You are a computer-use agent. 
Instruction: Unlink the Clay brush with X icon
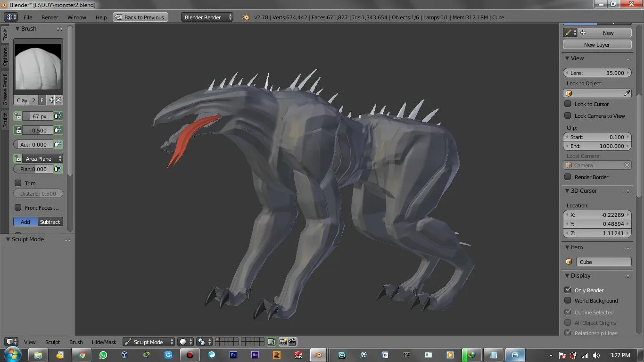(x=59, y=100)
